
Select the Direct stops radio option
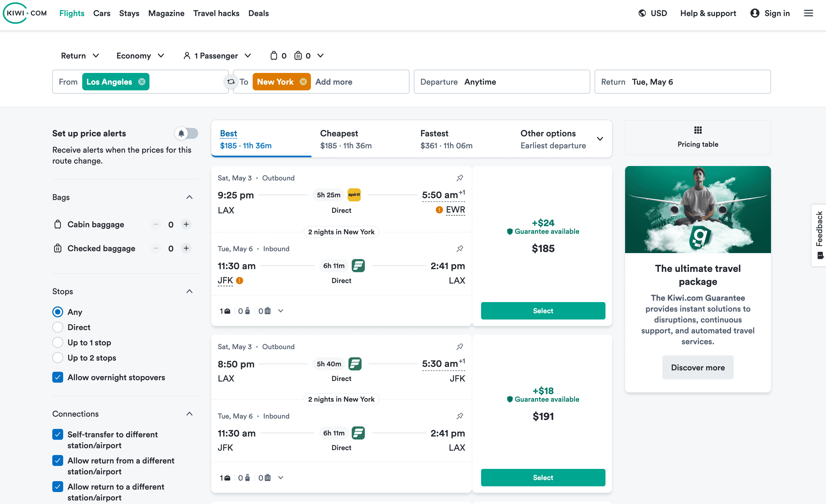pyautogui.click(x=58, y=327)
